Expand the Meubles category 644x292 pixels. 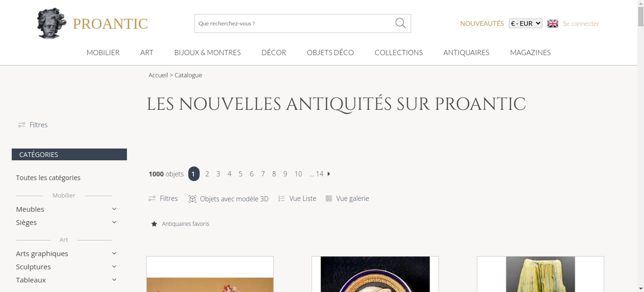(x=114, y=209)
